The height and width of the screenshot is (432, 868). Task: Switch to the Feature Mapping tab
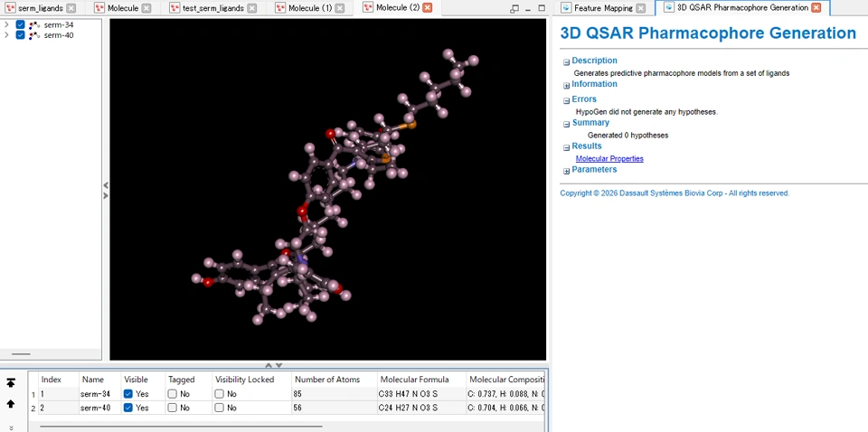point(603,8)
